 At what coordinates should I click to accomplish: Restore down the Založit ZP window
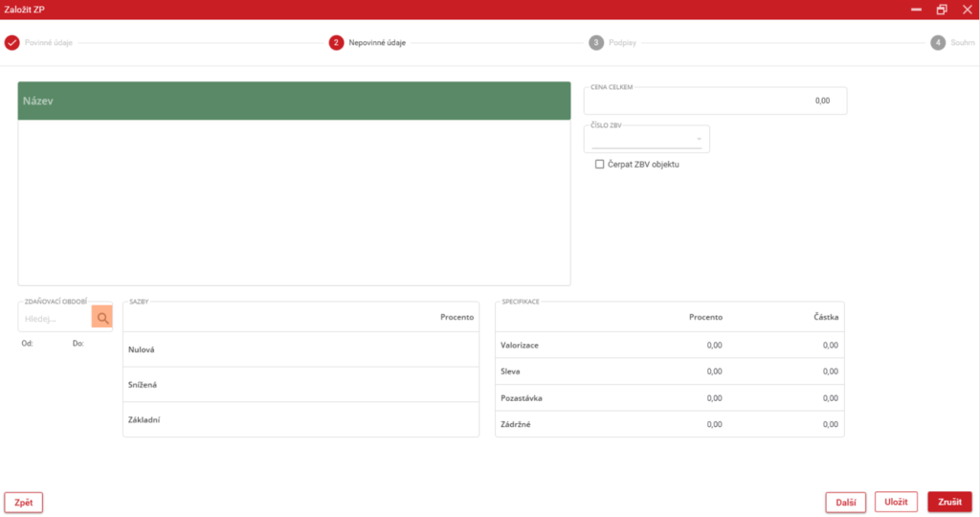[x=942, y=10]
